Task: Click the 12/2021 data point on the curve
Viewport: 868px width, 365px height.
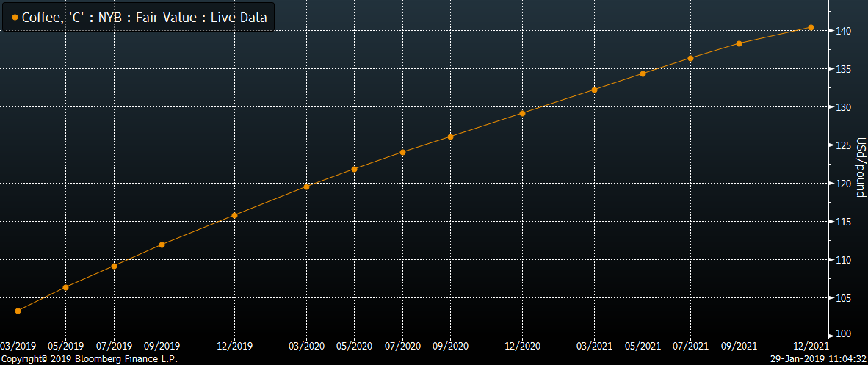Action: (811, 27)
